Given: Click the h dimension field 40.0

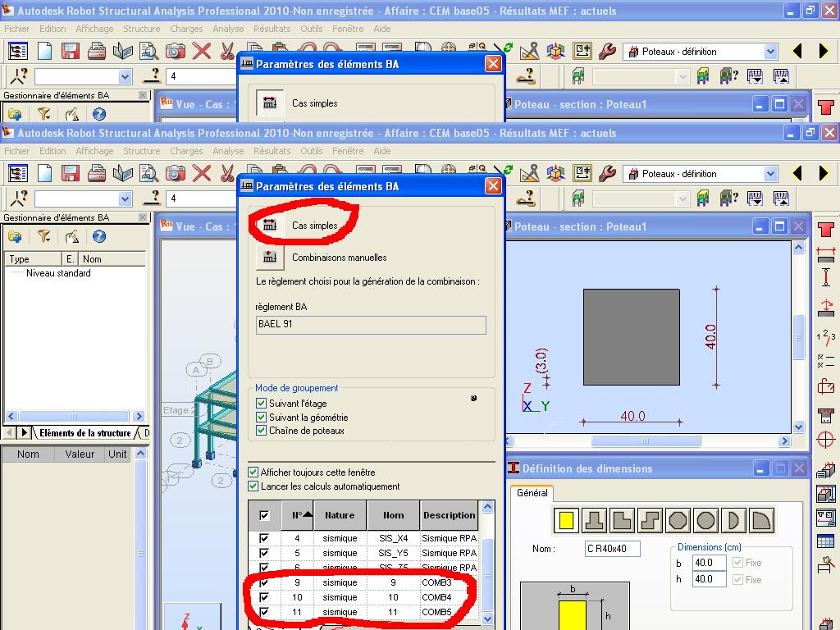Looking at the screenshot, I should [x=709, y=579].
